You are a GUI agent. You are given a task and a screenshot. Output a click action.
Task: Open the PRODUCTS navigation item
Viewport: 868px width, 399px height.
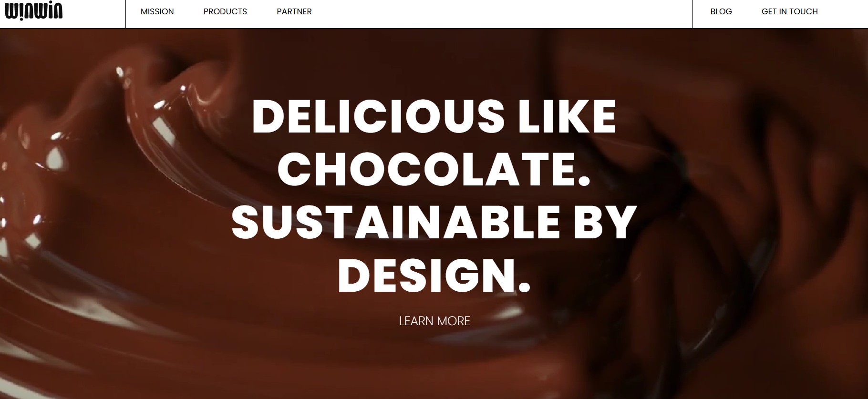click(225, 11)
